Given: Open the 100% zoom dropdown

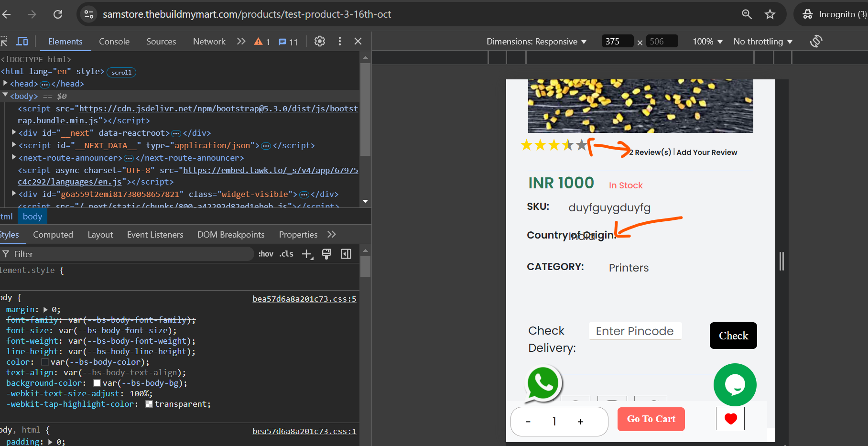Looking at the screenshot, I should click(708, 42).
